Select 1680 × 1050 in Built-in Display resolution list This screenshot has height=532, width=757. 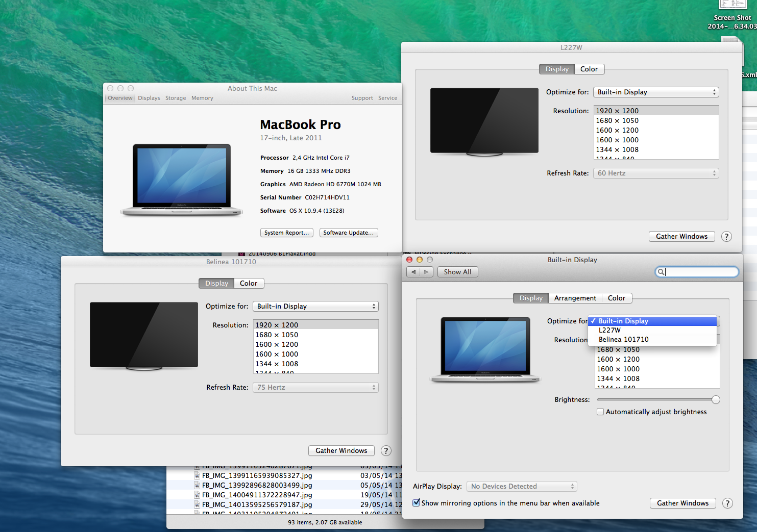point(657,349)
